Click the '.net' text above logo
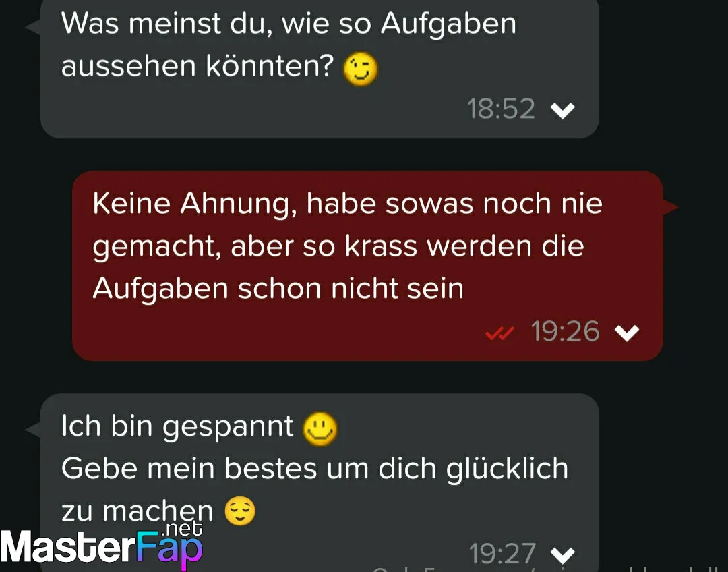728x572 pixels. (183, 529)
